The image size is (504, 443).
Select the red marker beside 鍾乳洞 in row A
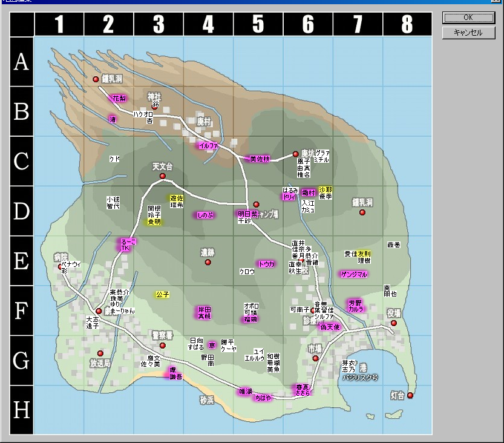point(96,79)
